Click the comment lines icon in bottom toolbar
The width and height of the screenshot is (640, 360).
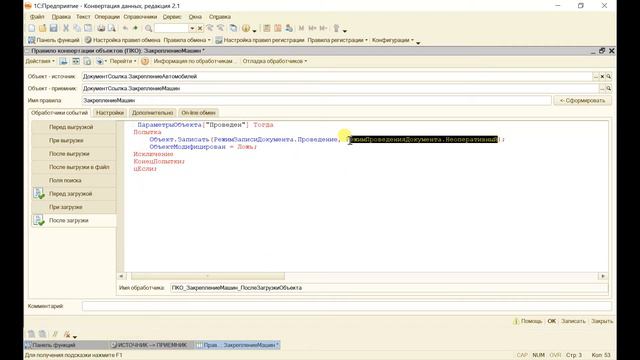(55, 334)
